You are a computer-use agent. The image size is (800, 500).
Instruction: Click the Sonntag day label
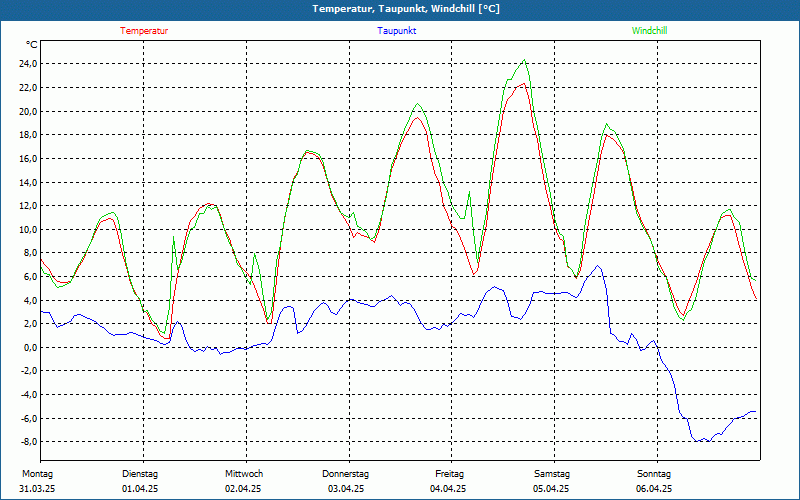[654, 474]
